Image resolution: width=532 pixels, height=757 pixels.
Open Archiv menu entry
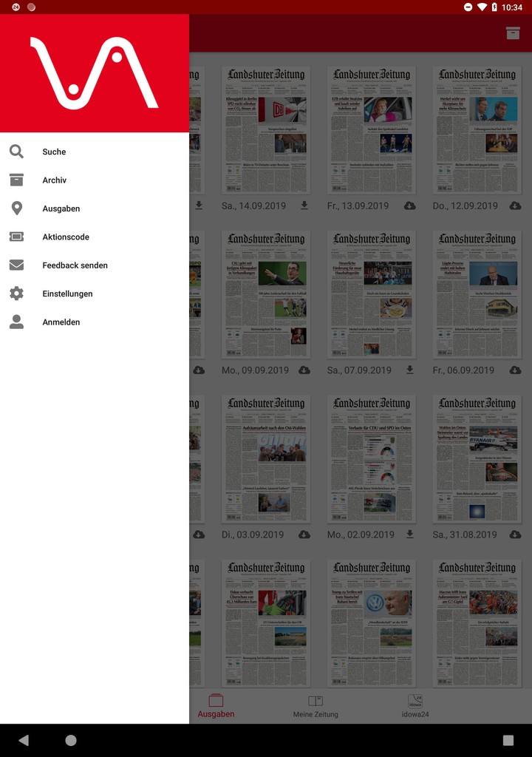95,180
